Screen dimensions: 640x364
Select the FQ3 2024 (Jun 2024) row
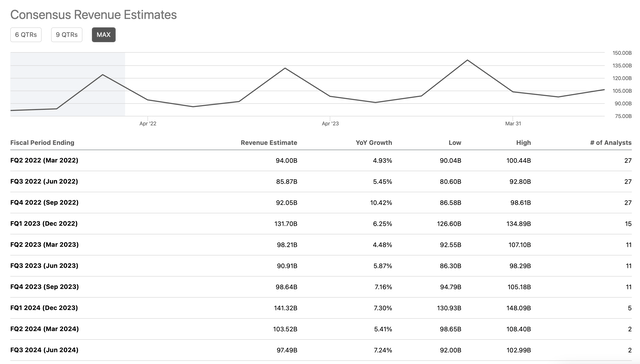(321, 350)
